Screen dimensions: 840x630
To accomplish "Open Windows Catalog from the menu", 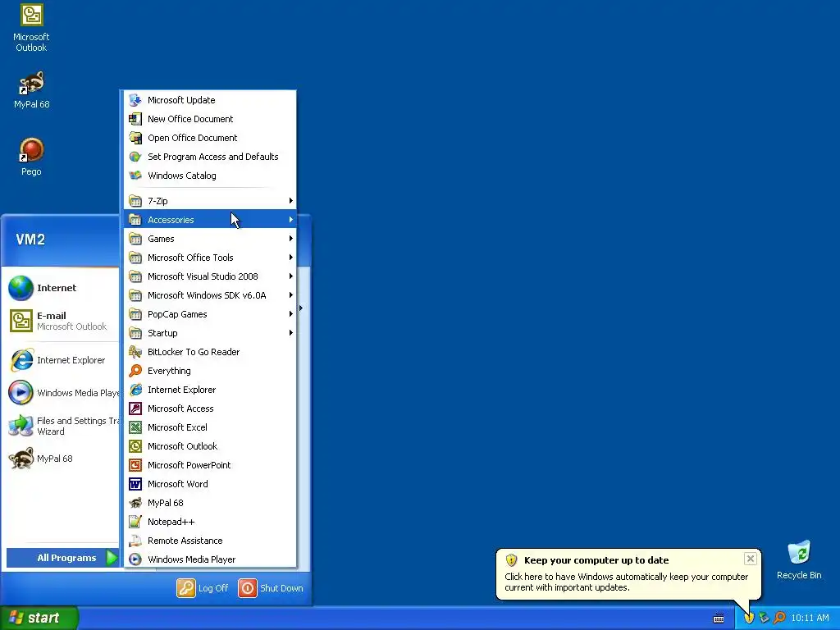I will tap(209, 176).
